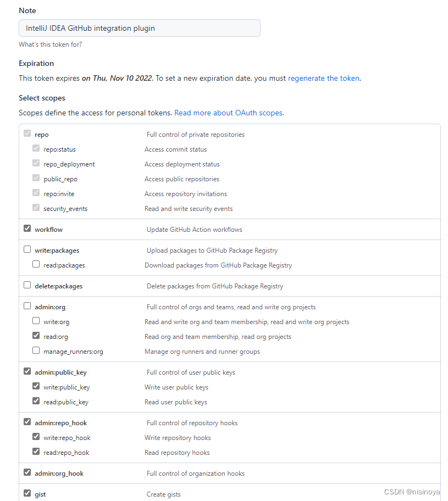The image size is (448, 501).
Task: Uncheck the read:org scope
Action: 36,336
